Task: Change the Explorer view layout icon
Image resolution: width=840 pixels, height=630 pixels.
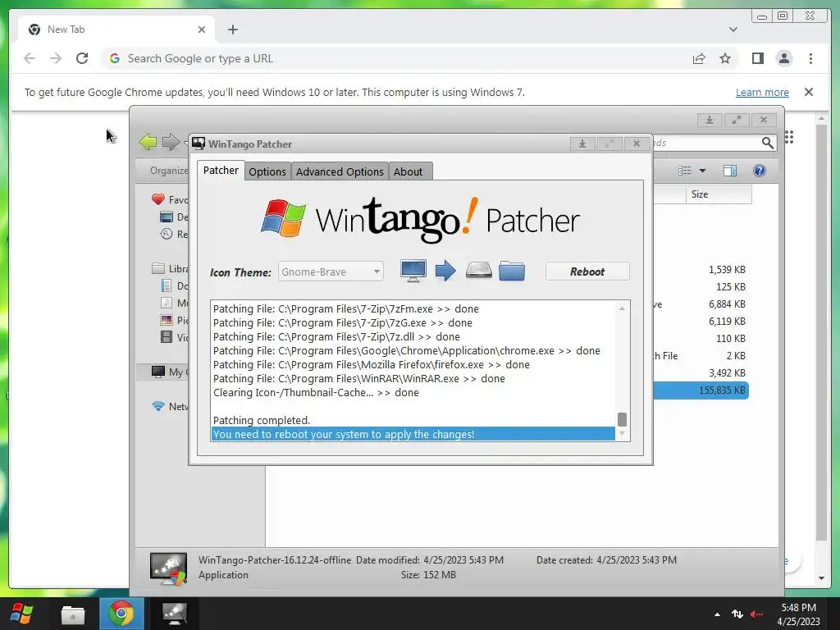Action: coord(685,171)
